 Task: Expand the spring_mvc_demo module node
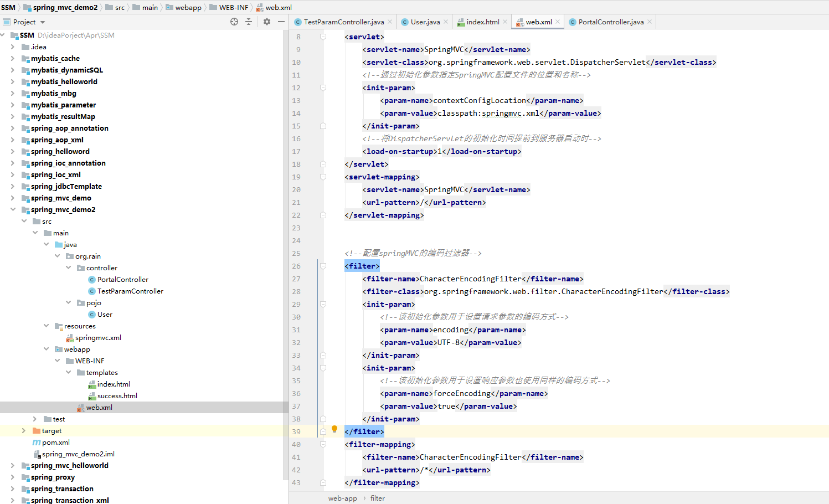click(13, 198)
